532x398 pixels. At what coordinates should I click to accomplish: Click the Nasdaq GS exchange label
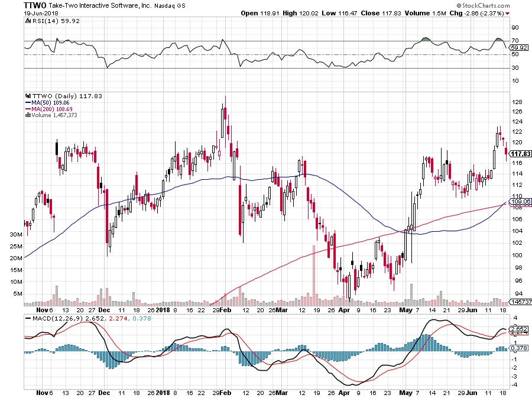click(170, 6)
